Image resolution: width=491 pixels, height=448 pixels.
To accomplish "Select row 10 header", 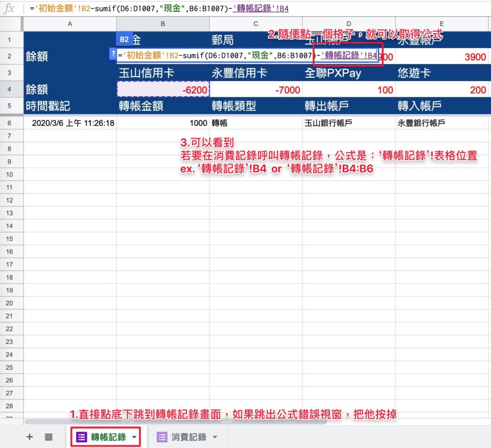I will [10, 174].
